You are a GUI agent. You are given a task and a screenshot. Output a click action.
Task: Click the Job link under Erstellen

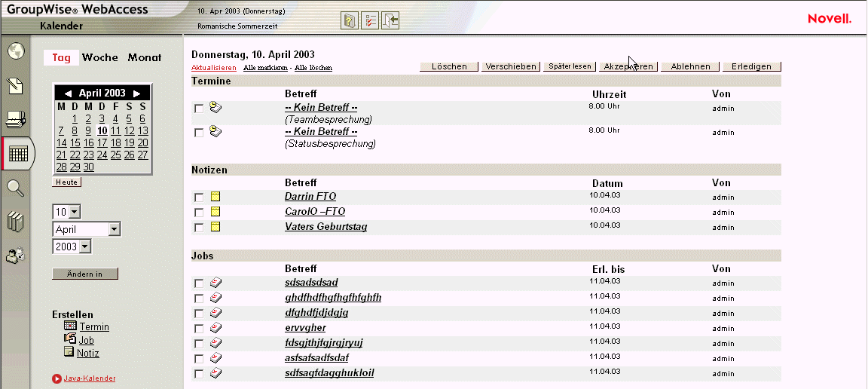point(87,340)
